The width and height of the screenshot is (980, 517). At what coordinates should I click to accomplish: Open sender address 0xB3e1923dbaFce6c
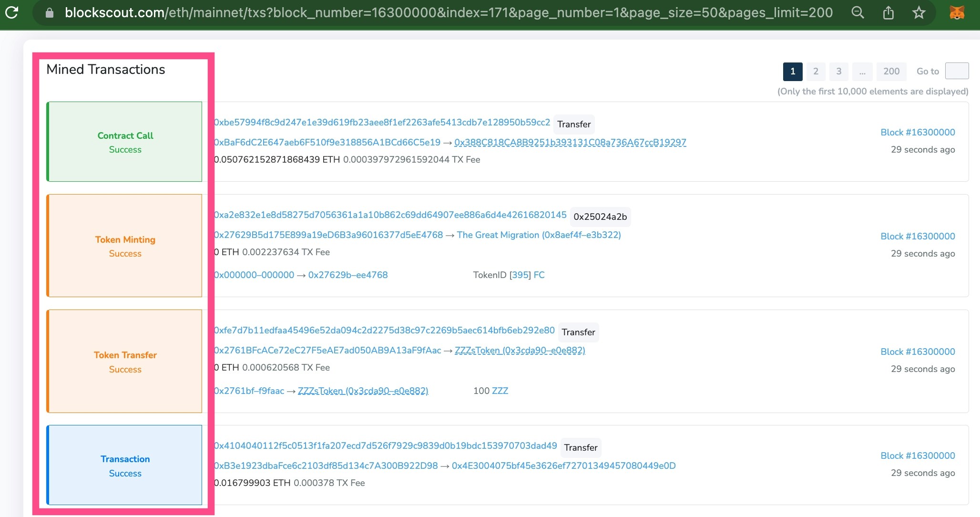pyautogui.click(x=326, y=466)
